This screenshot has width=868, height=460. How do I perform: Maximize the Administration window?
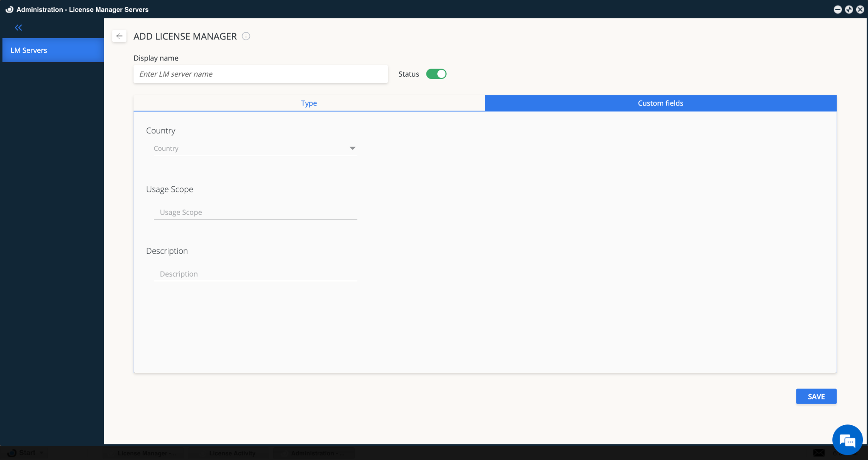[849, 9]
